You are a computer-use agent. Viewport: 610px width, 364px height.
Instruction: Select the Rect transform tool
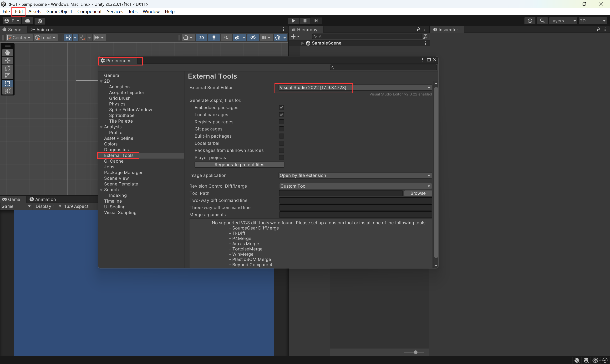pos(8,83)
